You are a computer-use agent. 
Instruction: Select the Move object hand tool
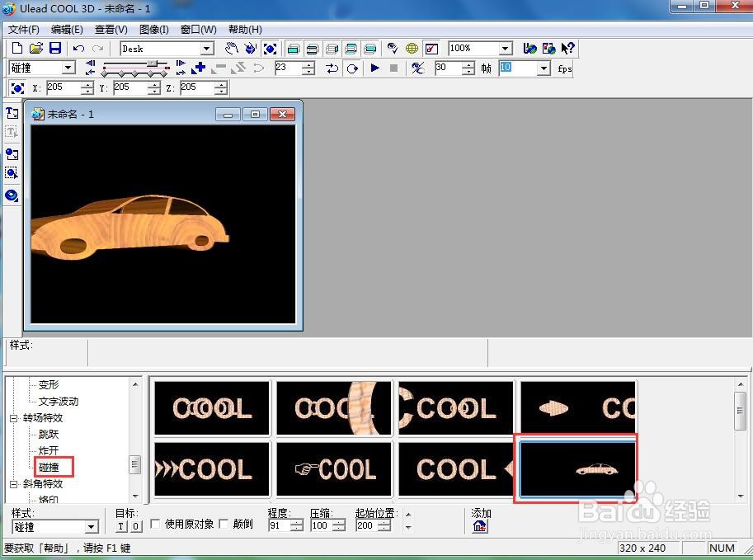232,48
